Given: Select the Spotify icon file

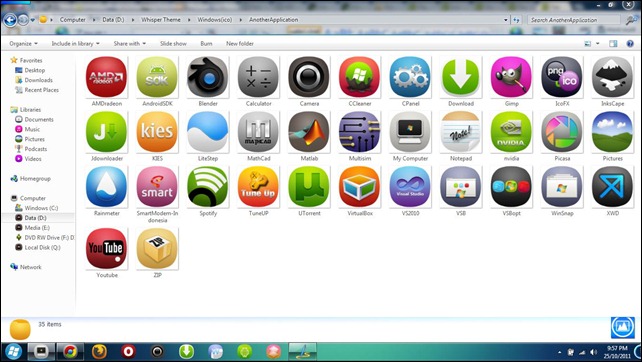Looking at the screenshot, I should point(208,187).
